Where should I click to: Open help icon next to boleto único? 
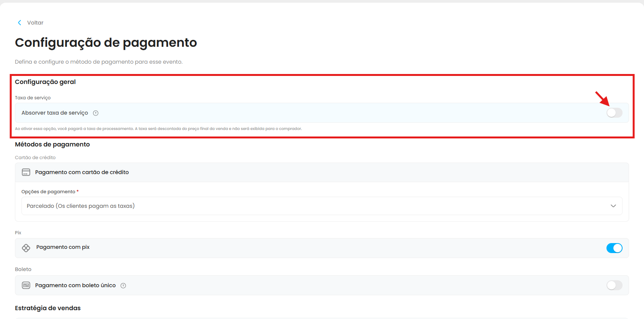[123, 286]
